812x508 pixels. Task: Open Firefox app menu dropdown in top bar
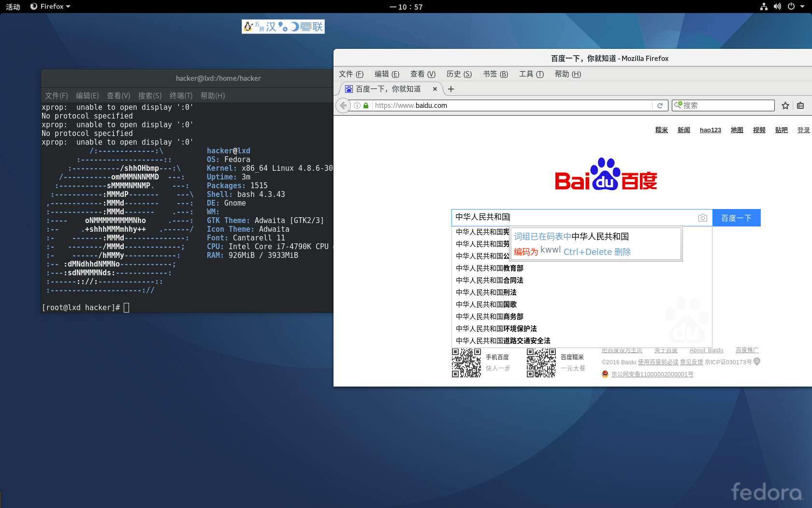50,7
